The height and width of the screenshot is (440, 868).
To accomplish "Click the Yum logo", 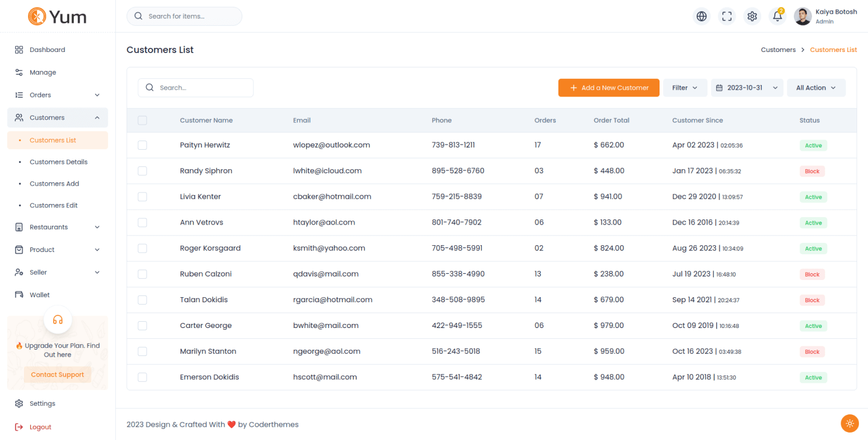I will point(58,17).
